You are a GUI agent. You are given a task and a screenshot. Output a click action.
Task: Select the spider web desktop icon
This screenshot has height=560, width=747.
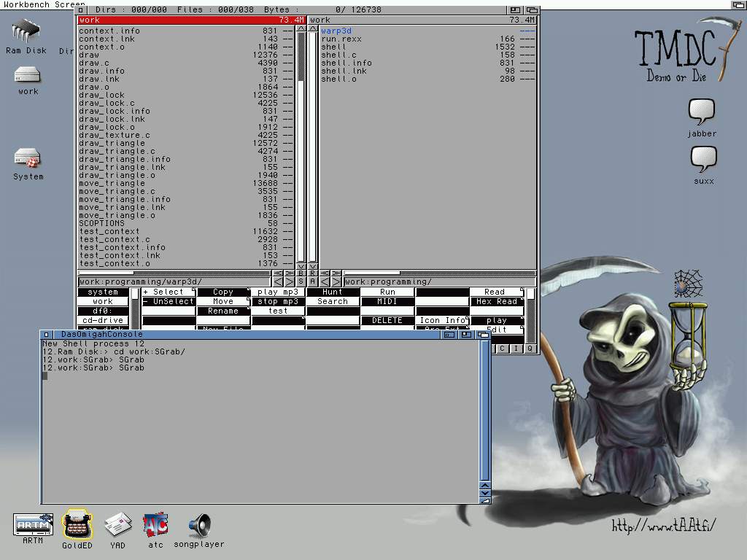coord(689,284)
